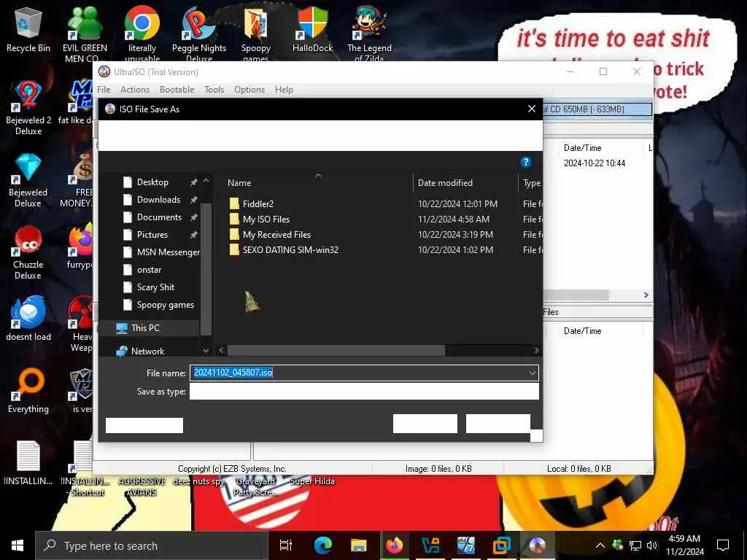Screen dimensions: 747x560
Task: Sort by the Type column header
Action: (x=531, y=183)
